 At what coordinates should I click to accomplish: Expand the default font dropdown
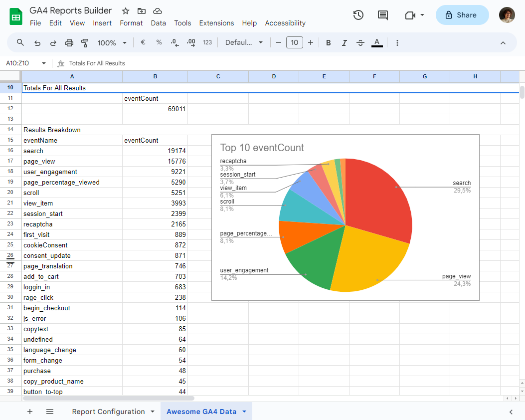[x=244, y=43]
